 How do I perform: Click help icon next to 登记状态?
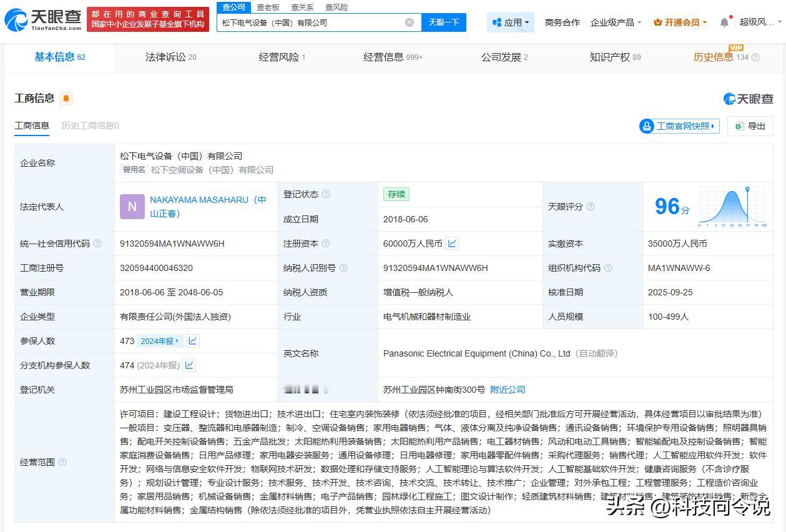click(x=326, y=194)
